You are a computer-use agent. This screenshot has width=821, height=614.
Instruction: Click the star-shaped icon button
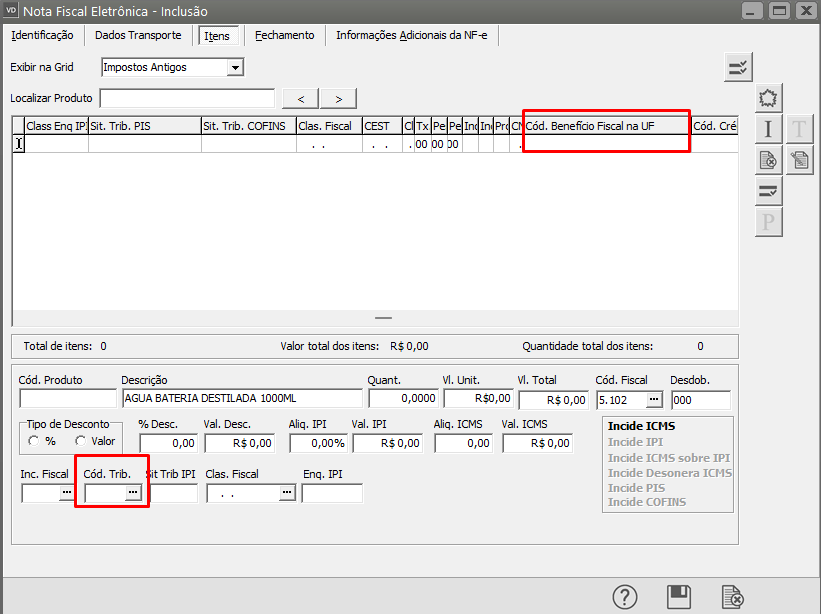(x=768, y=98)
